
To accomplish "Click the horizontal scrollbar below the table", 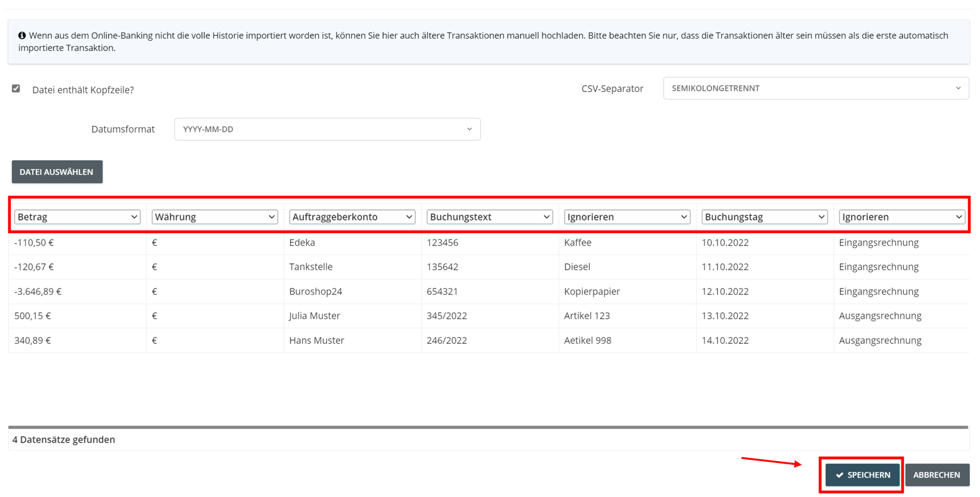I will tap(488, 427).
